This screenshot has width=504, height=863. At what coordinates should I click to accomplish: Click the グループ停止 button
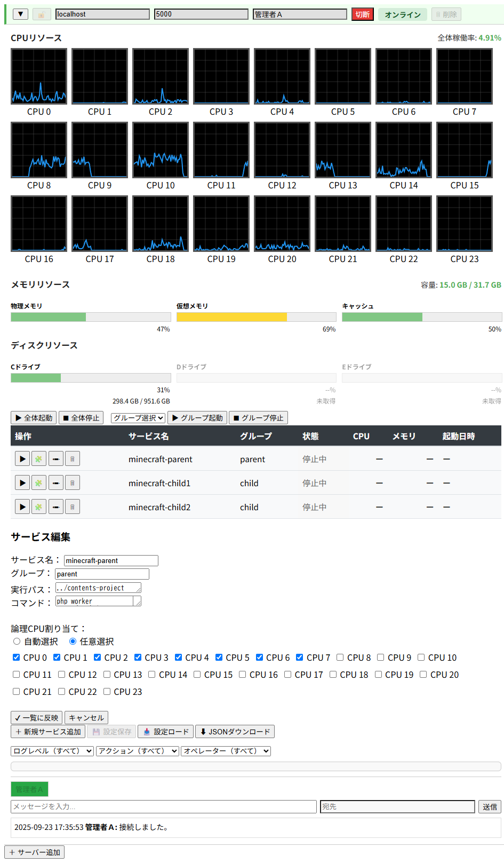(259, 418)
